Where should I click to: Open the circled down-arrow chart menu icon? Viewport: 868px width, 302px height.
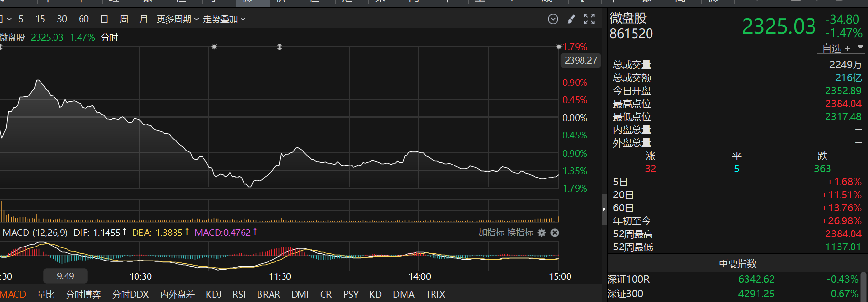click(x=553, y=19)
